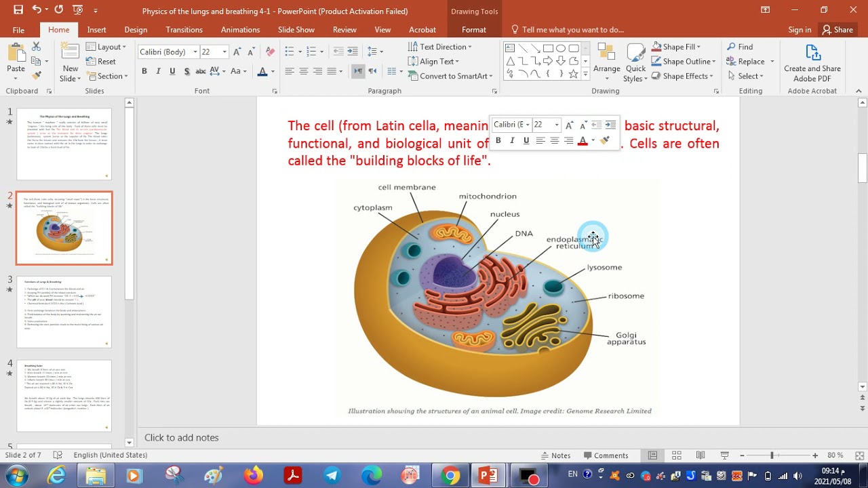The width and height of the screenshot is (868, 488).
Task: Save the presentation with the save icon
Action: (18, 10)
